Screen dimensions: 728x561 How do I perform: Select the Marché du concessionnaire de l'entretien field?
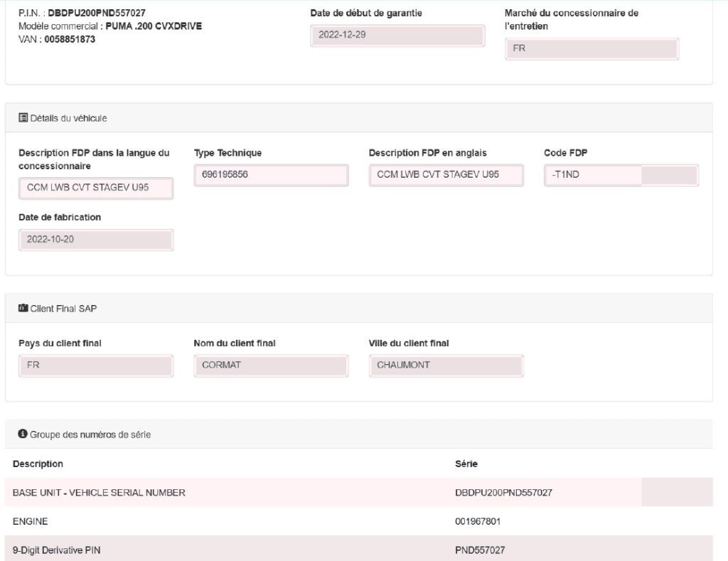(x=591, y=49)
